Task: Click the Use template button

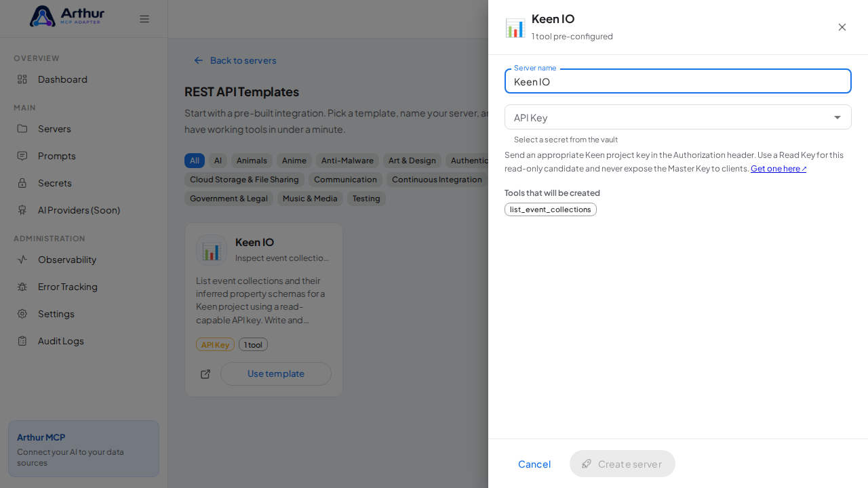Action: pyautogui.click(x=276, y=374)
